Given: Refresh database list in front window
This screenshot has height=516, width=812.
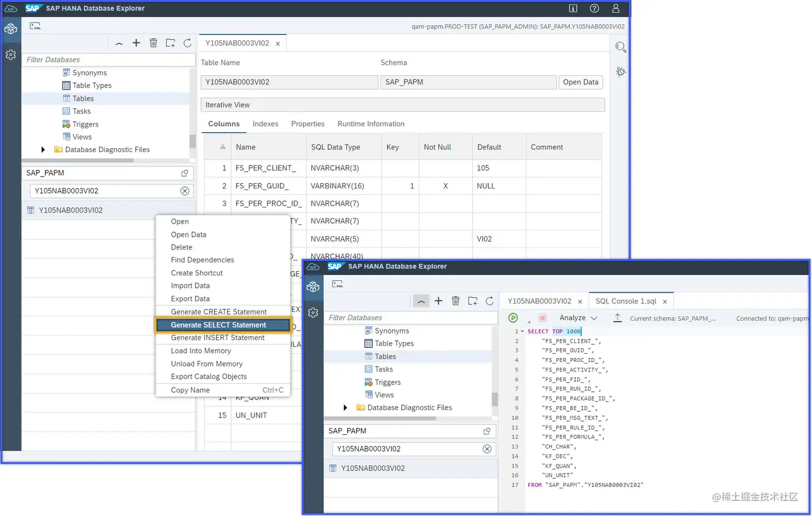Looking at the screenshot, I should (490, 301).
